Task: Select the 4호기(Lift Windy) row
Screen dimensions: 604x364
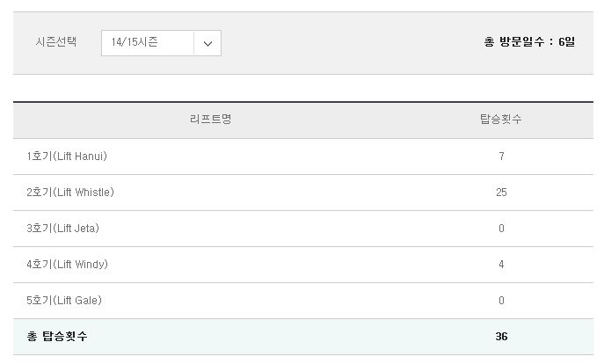Action: pos(303,265)
